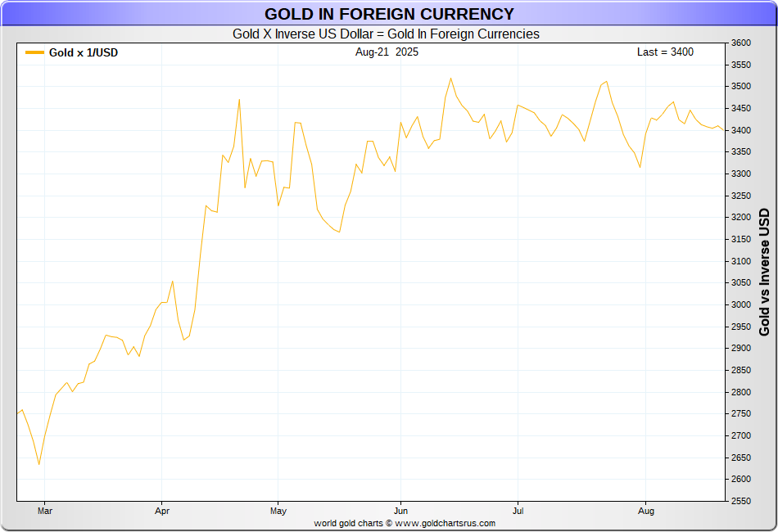Click the 3300 y-axis tick label
The height and width of the screenshot is (532, 778).
(x=741, y=174)
